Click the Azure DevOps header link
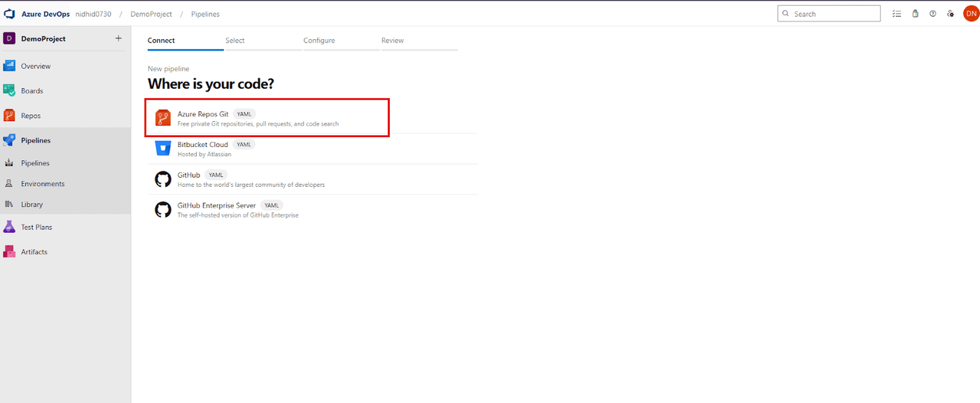980x403 pixels. click(45, 14)
